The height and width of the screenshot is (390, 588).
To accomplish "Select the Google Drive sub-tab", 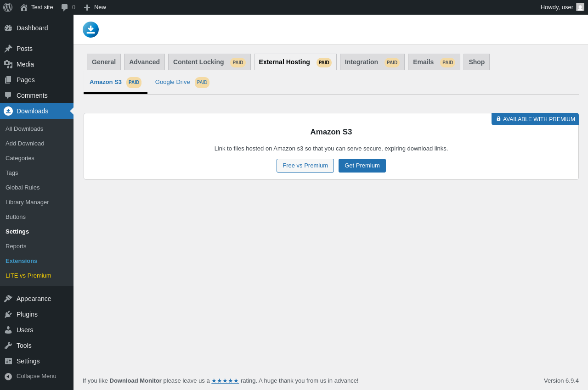I will pyautogui.click(x=182, y=83).
